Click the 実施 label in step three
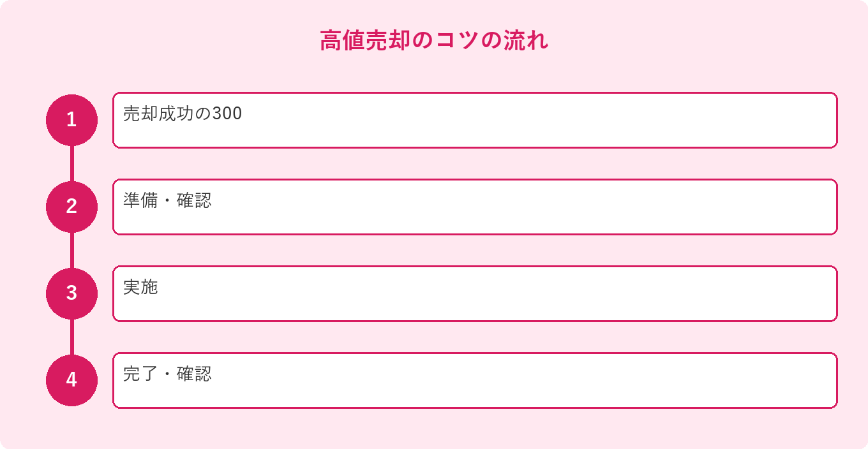This screenshot has height=449, width=868. pyautogui.click(x=140, y=288)
